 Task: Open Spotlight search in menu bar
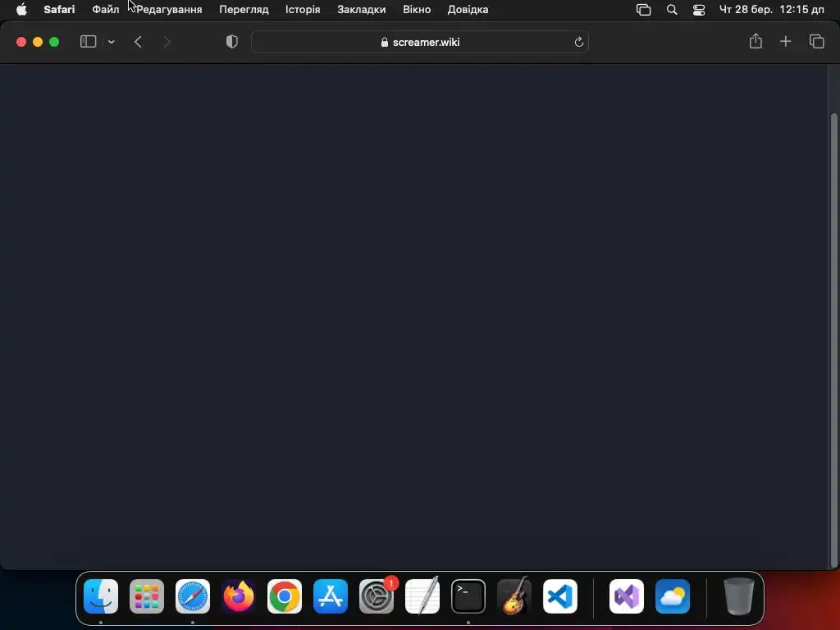click(x=672, y=10)
